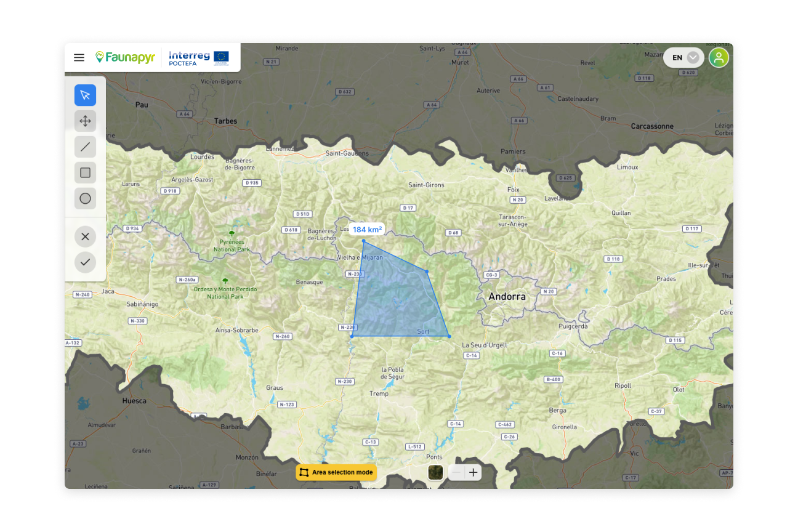
Task: Open the EN language dropdown
Action: [683, 58]
